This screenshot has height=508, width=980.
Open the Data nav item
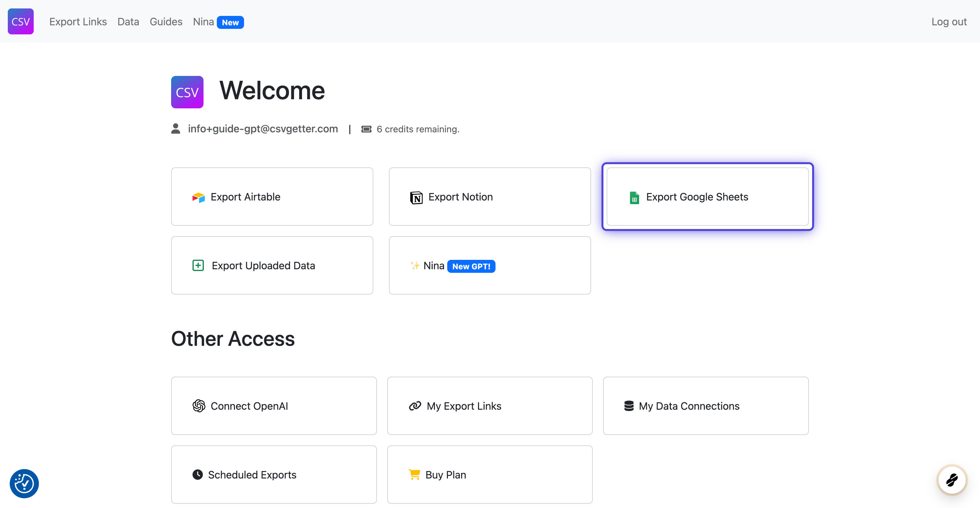[128, 22]
